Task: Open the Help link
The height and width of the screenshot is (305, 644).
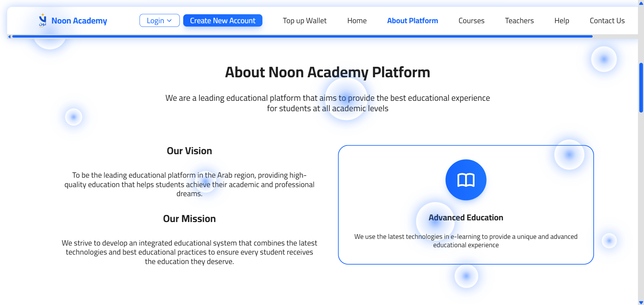Action: click(x=561, y=20)
